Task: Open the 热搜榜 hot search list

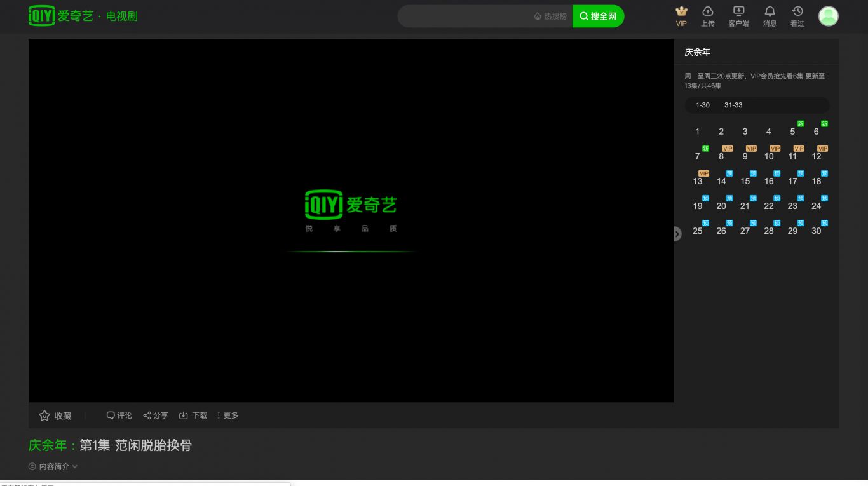Action: [550, 17]
